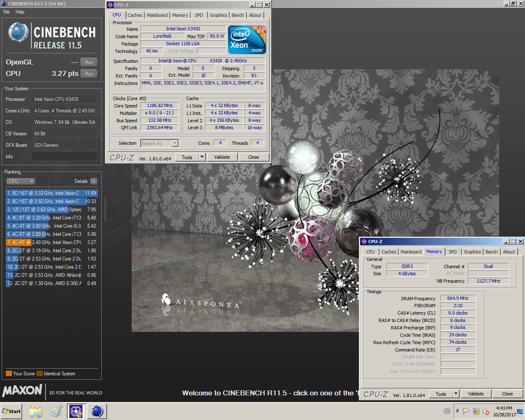Screen dimensions: 525x420
Task: Open Memory tab in top CPU-Z
Action: tap(180, 15)
